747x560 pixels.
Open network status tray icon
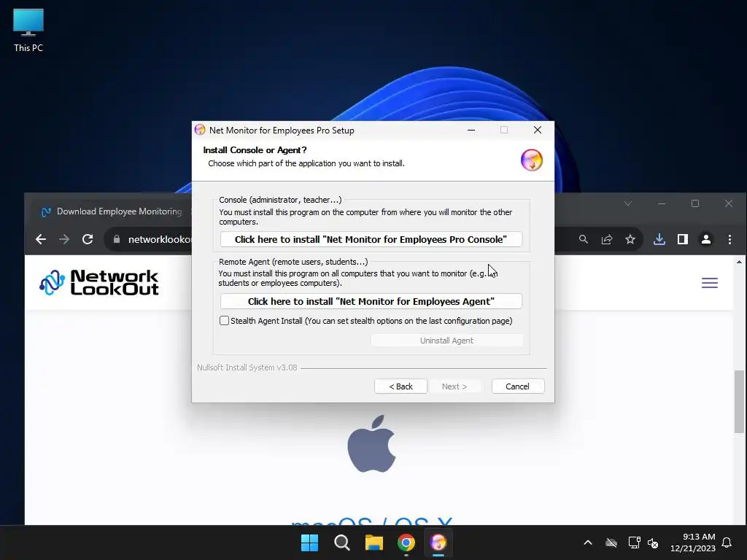(x=634, y=542)
